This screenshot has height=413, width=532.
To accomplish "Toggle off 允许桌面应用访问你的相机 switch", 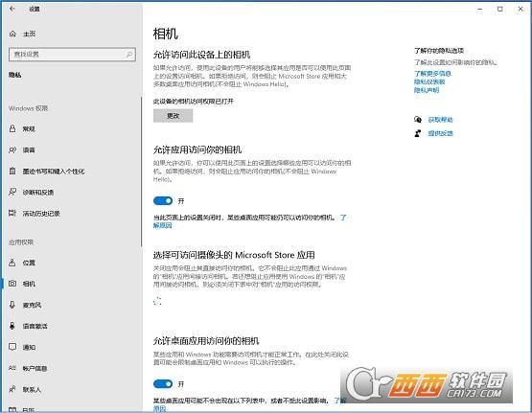I will point(163,384).
